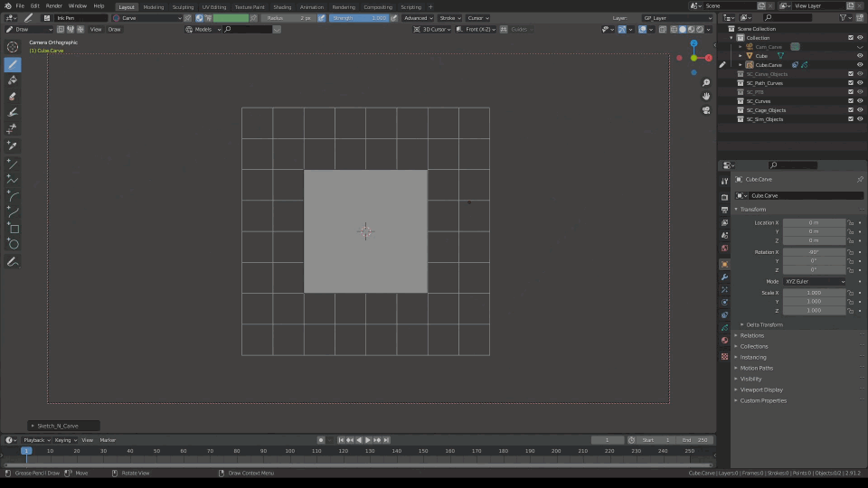Viewport: 868px width, 488px height.
Task: Toggle camera view with the camera icon
Action: click(x=706, y=110)
